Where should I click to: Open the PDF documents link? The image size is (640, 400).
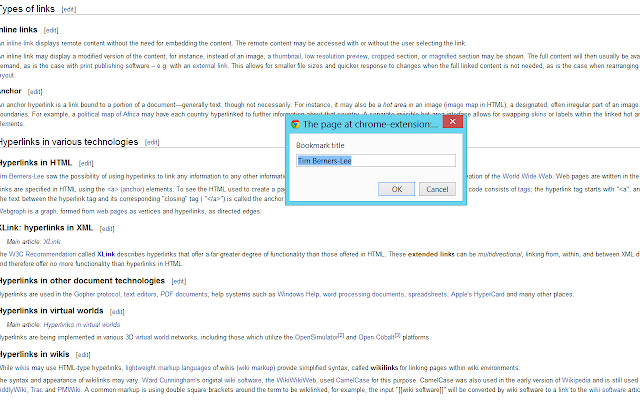tap(184, 294)
